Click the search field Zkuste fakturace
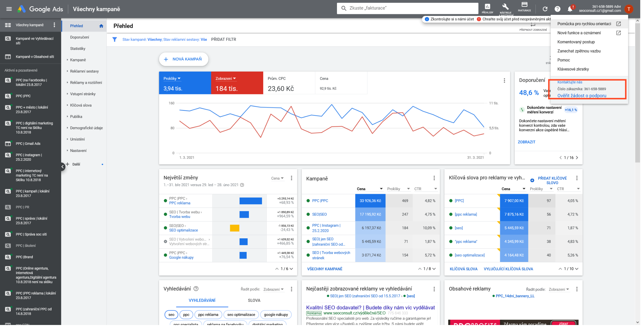Screen dimensions: 644x327 [410, 8]
